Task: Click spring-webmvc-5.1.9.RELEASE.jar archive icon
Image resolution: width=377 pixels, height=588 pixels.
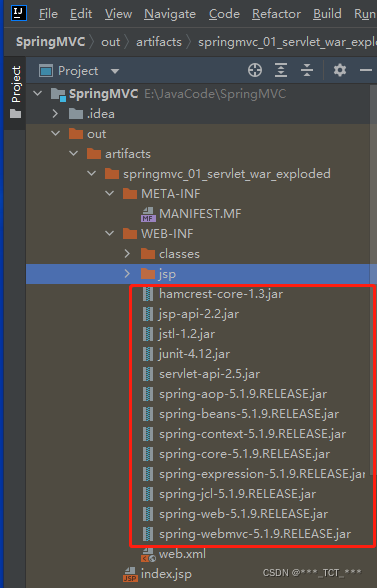Action: coord(148,534)
